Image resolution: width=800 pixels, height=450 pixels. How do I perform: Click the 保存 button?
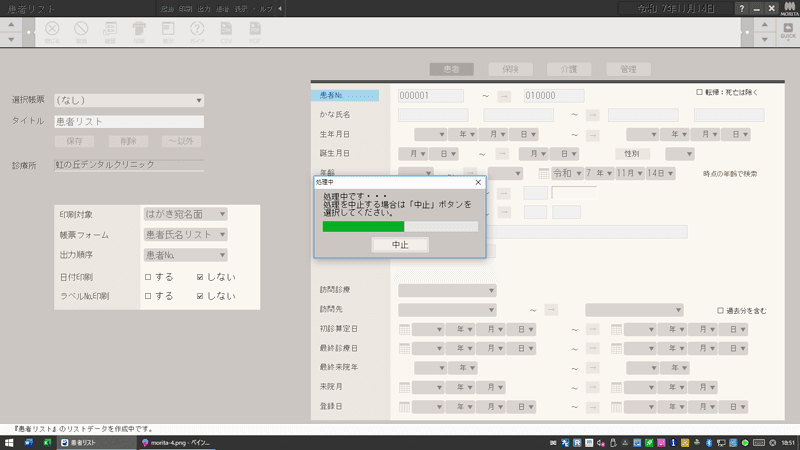[74, 141]
